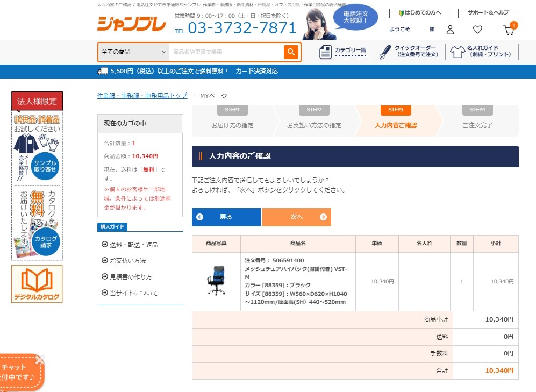Screen dimensions: 536x392
Task: Open はじめての方へ beginner guide
Action: [x=419, y=13]
